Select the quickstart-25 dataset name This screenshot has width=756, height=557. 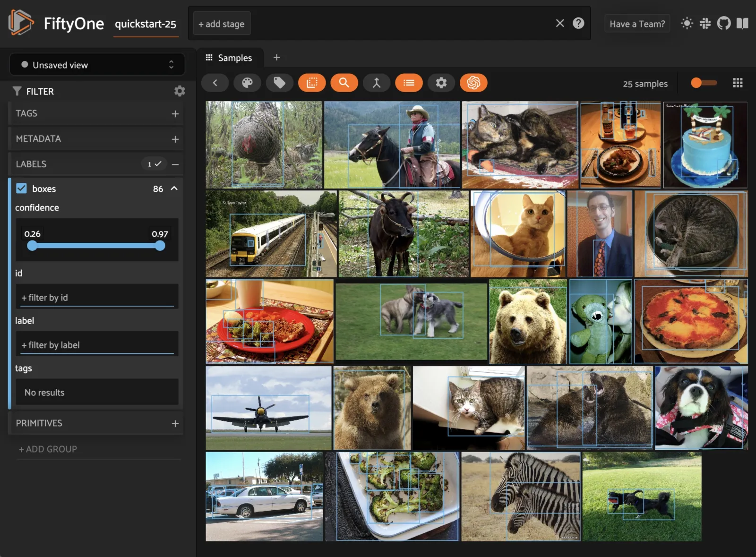click(146, 24)
